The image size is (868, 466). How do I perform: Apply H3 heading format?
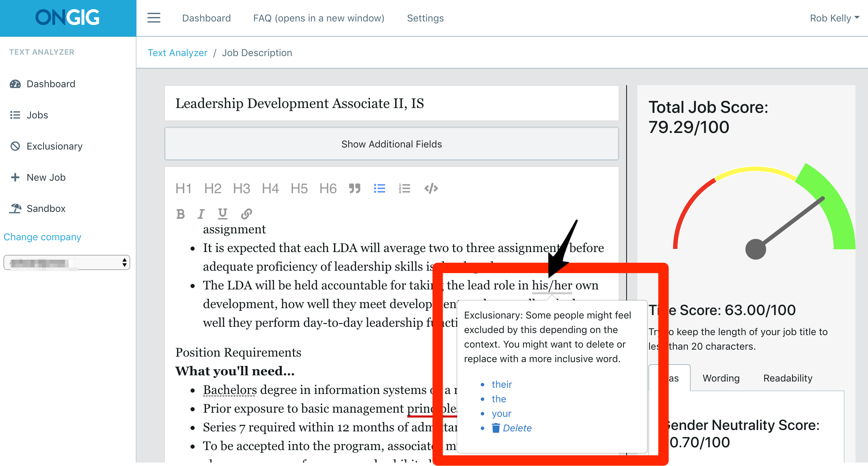coord(241,188)
